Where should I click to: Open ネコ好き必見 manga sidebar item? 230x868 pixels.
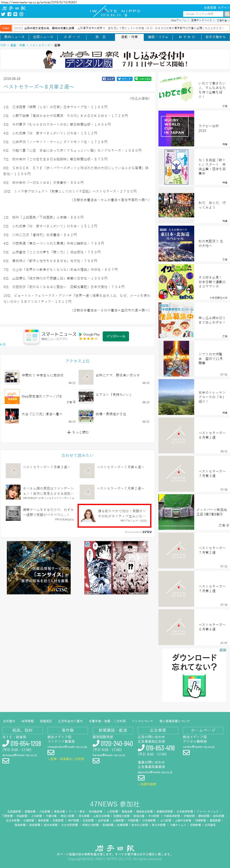(194, 282)
